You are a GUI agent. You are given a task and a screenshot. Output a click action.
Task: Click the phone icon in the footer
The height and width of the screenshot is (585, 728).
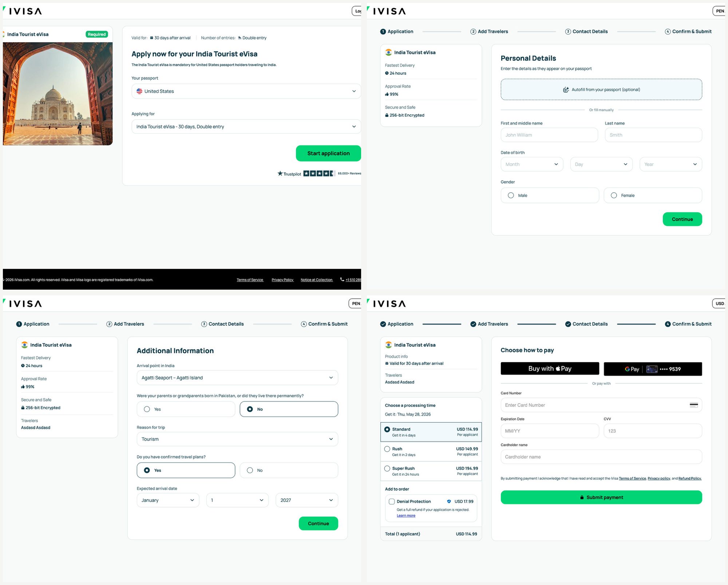pyautogui.click(x=342, y=279)
